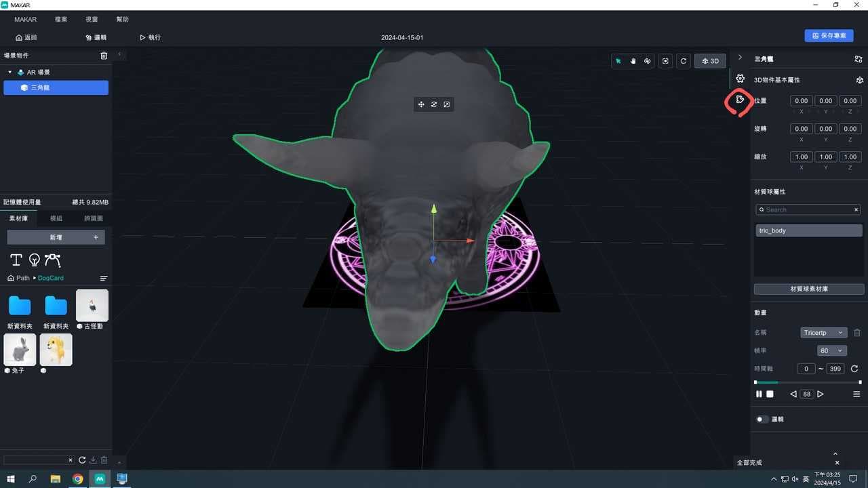Viewport: 868px width, 488px height.
Task: Open the puzzle-piece function tab
Action: 740,100
